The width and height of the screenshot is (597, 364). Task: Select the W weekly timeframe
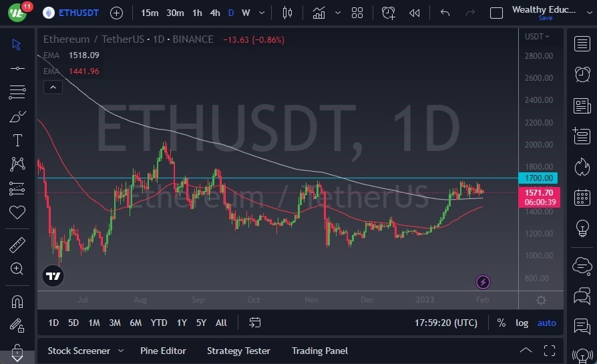click(246, 13)
